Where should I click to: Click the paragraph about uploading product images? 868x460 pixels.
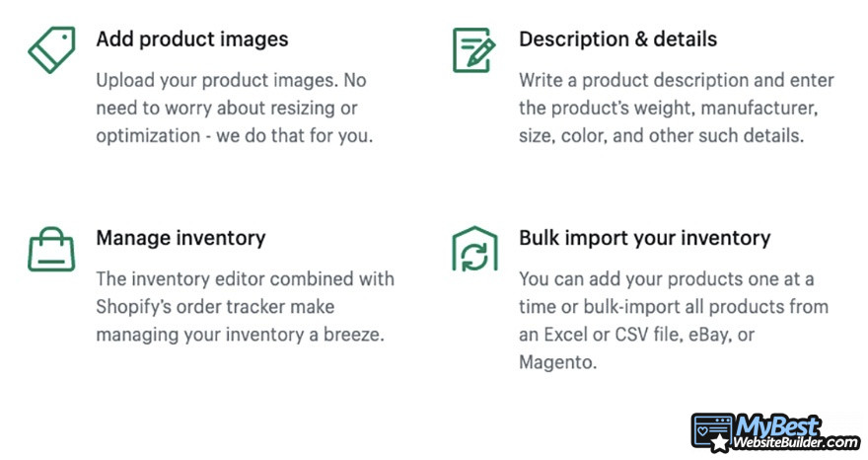[x=233, y=108]
